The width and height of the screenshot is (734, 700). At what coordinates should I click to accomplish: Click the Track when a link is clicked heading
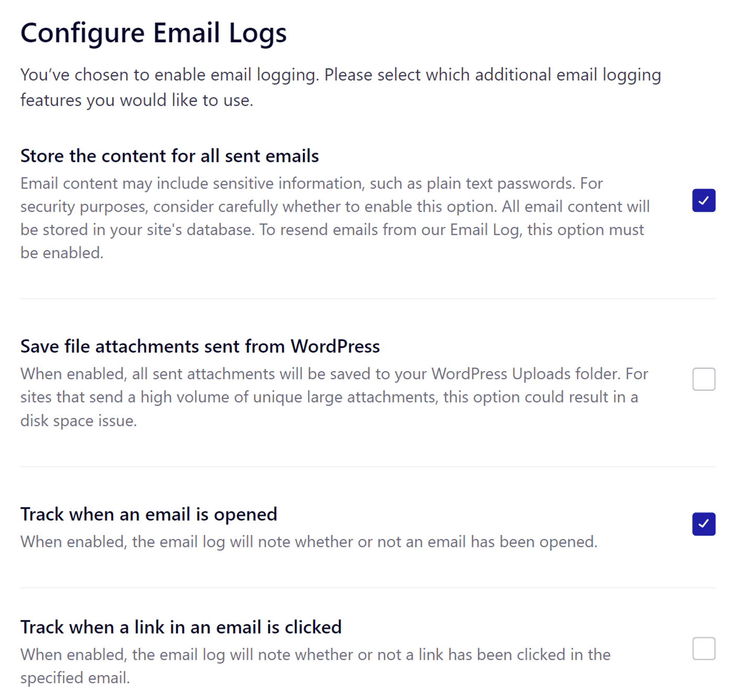tap(181, 627)
